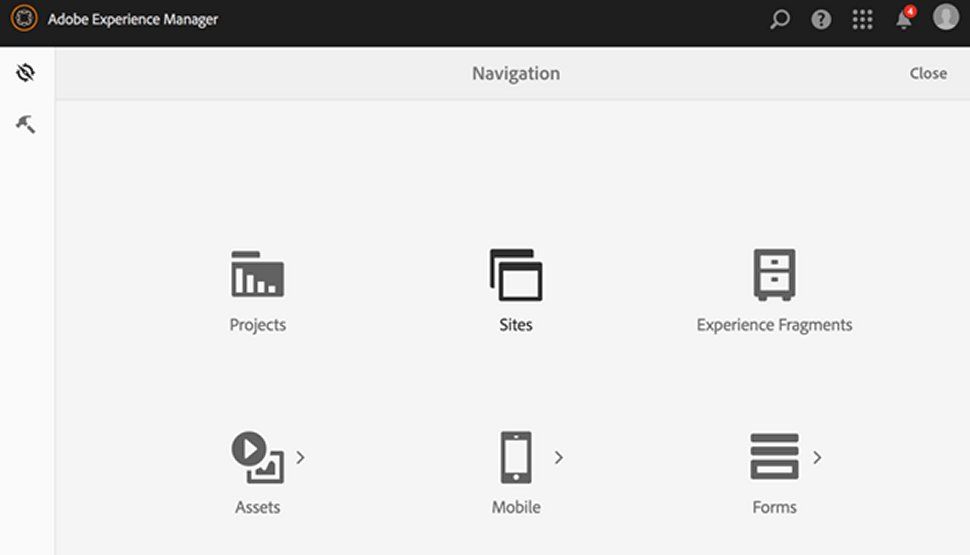Select the Tools hammer icon in sidebar

[x=25, y=124]
